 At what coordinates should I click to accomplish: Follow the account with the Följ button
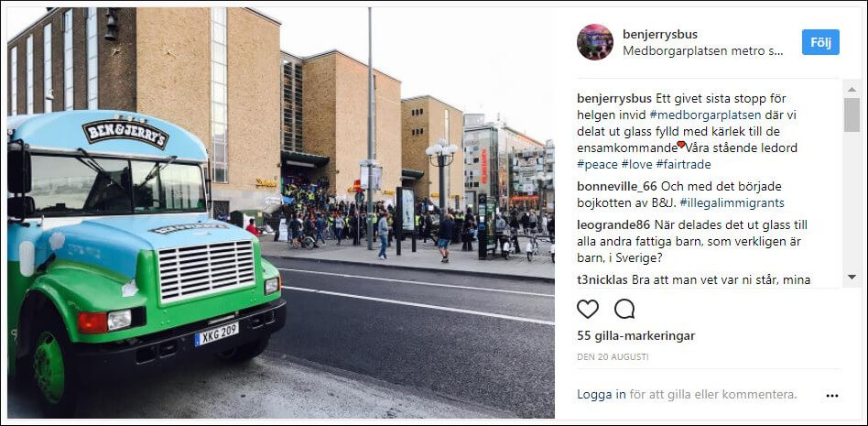coord(820,42)
